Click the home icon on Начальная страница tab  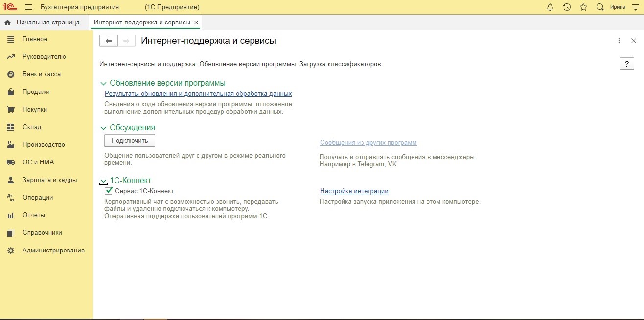click(x=8, y=23)
